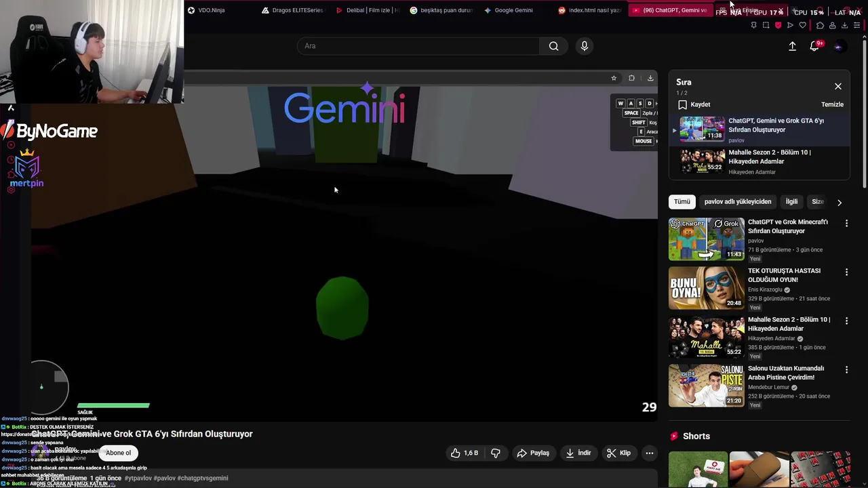Switch to the beşiktaş puan durumu tab

[x=441, y=10]
